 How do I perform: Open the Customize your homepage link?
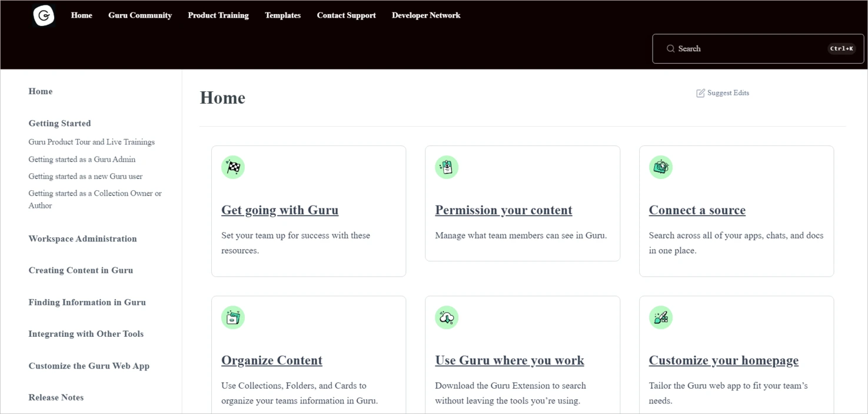[x=724, y=360]
